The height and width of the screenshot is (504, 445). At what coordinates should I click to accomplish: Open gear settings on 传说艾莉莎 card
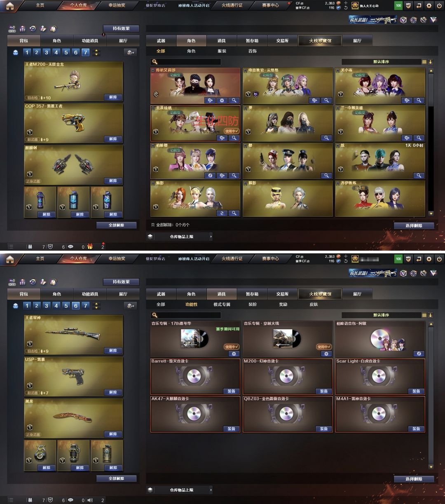click(x=222, y=100)
